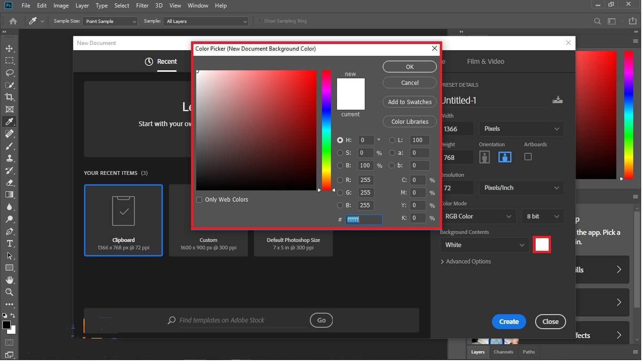Select the Lasso tool
The height and width of the screenshot is (361, 644).
pos(9,73)
